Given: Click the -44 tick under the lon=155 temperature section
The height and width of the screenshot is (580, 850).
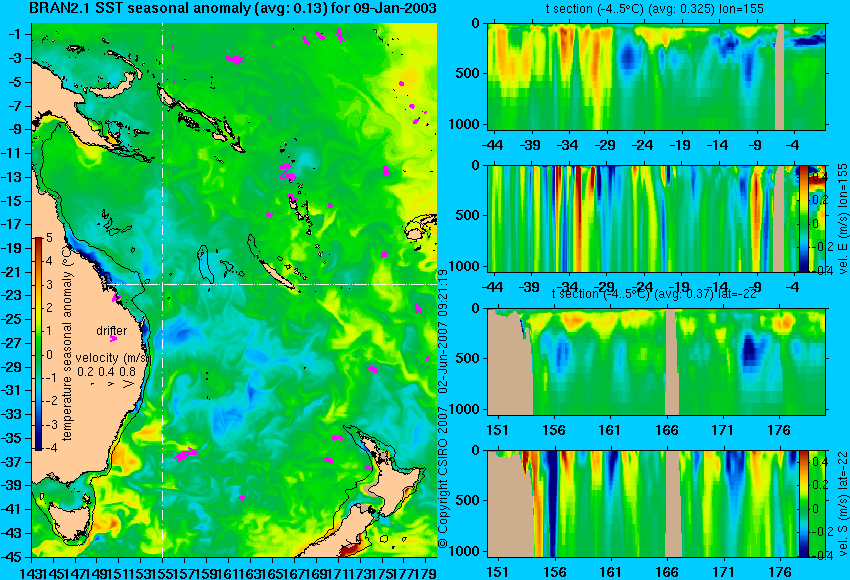Looking at the screenshot, I should point(493,145).
